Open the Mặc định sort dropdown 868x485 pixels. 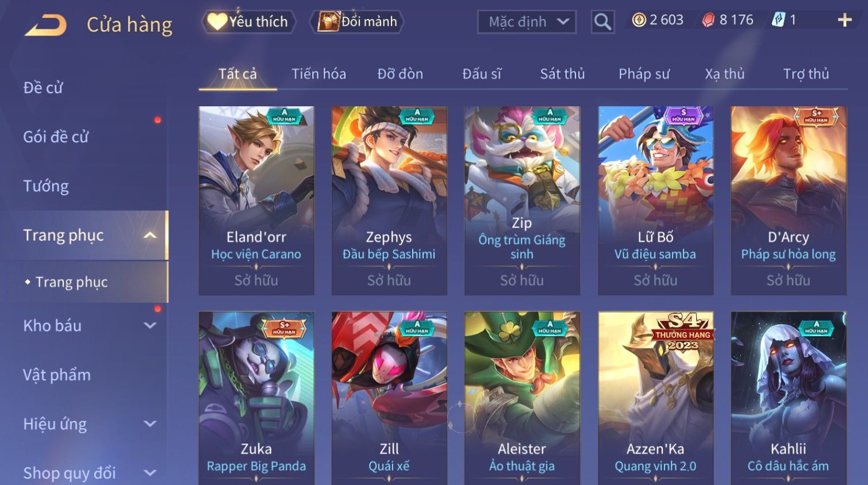tap(527, 22)
